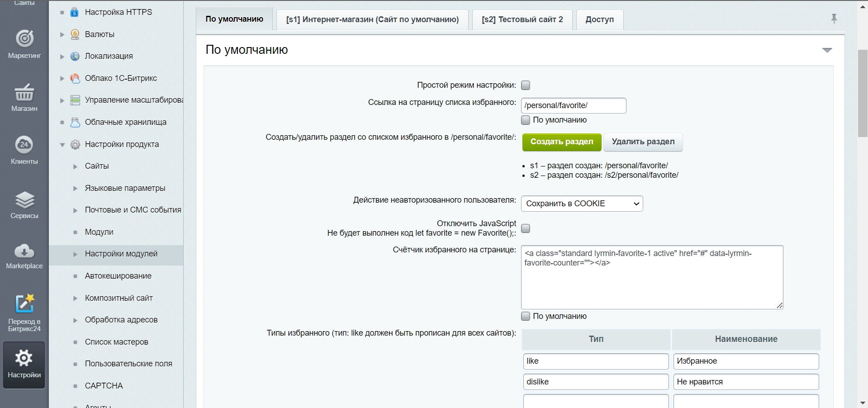Click the Переход в Битрикс24 icon

pyautogui.click(x=24, y=304)
